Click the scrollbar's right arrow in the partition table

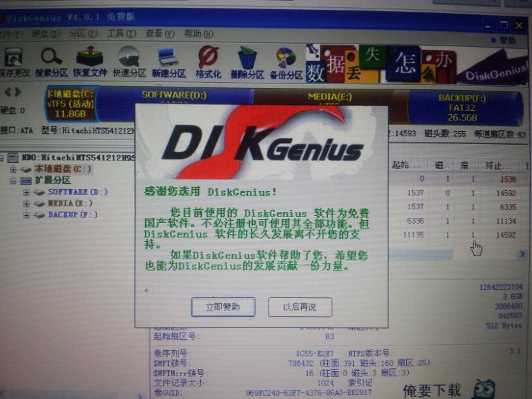coord(522,254)
